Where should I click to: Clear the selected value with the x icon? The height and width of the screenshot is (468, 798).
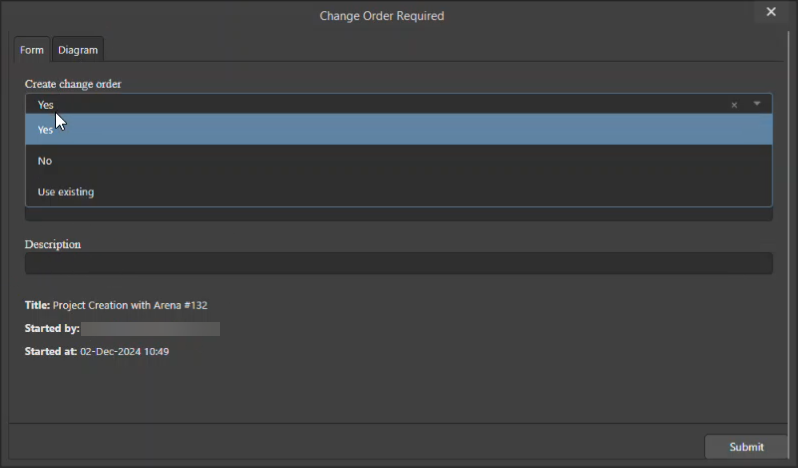(734, 105)
